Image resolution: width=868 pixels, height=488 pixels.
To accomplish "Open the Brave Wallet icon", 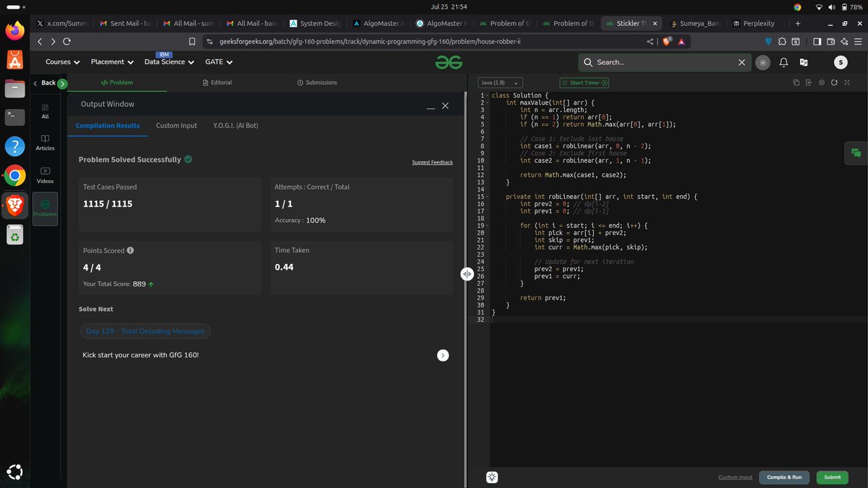I will coord(831,42).
